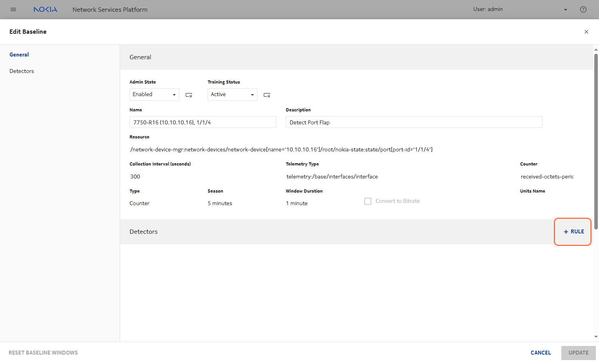Open the hamburger main menu
This screenshot has width=599, height=364.
[13, 9]
